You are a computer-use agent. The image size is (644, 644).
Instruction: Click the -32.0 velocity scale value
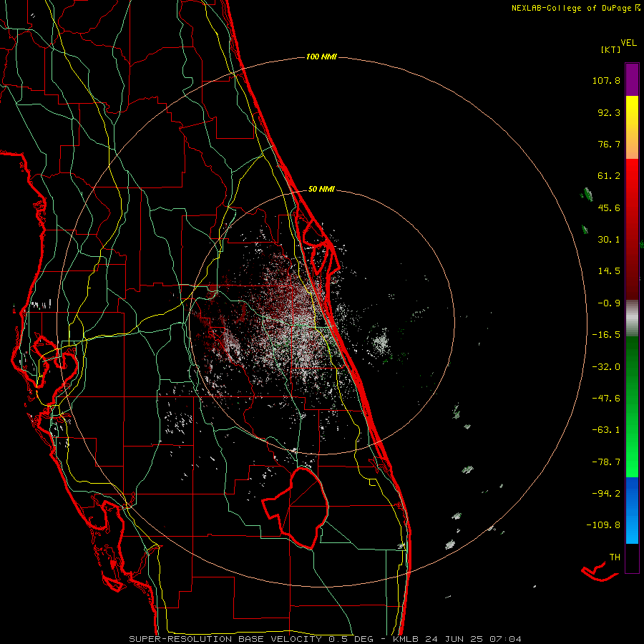pyautogui.click(x=606, y=367)
